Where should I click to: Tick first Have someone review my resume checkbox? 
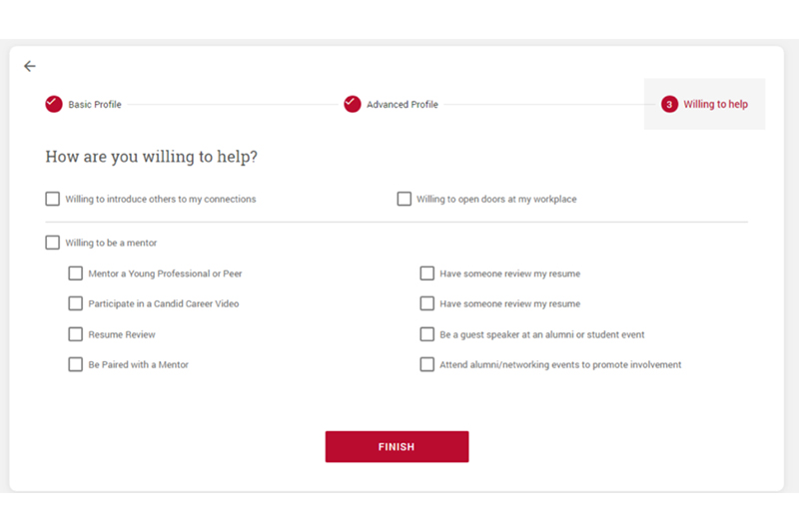(427, 273)
